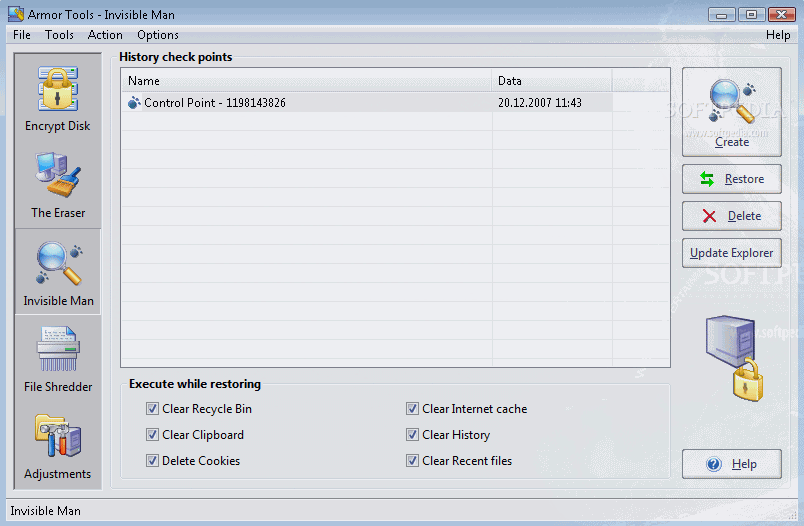
Task: Uncheck the Clear History option
Action: point(412,435)
